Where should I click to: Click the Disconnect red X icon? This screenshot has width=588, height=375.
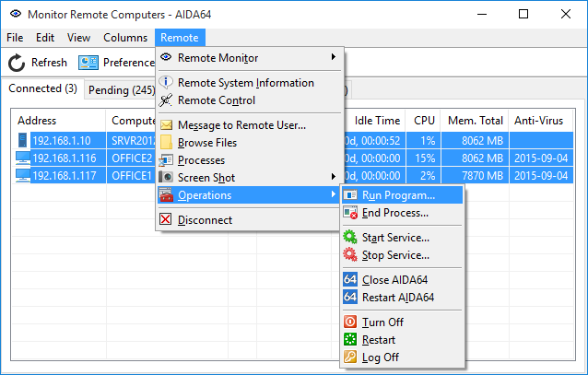(x=166, y=220)
